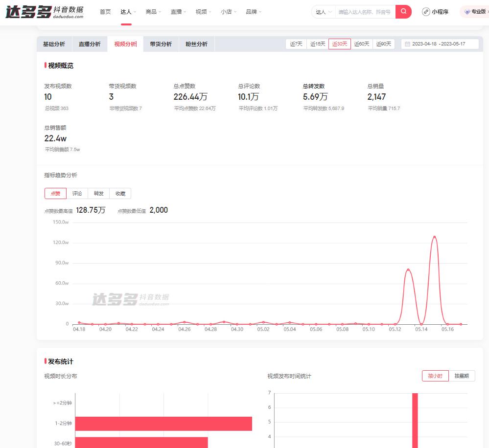
Task: Select the 近7天 time range
Action: (x=296, y=44)
